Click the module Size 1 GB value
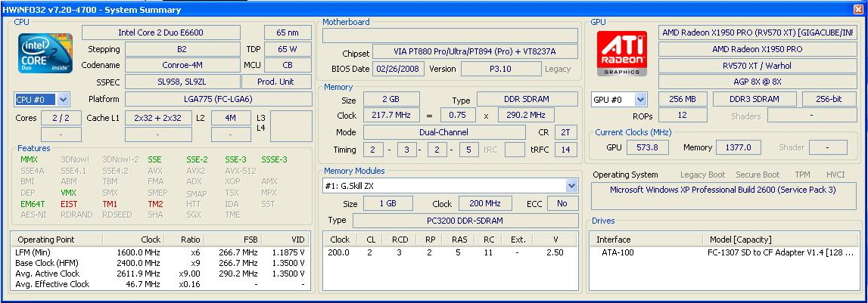The image size is (868, 303). [x=387, y=203]
